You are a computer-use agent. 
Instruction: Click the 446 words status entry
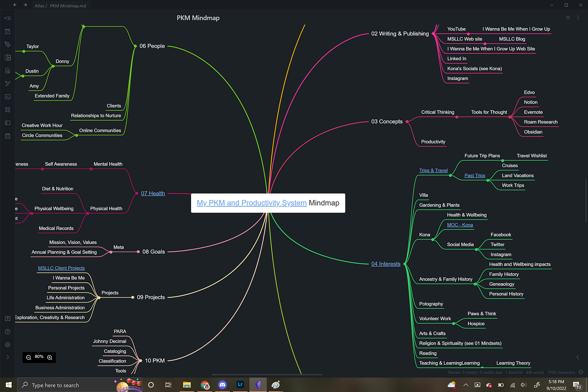(x=535, y=372)
